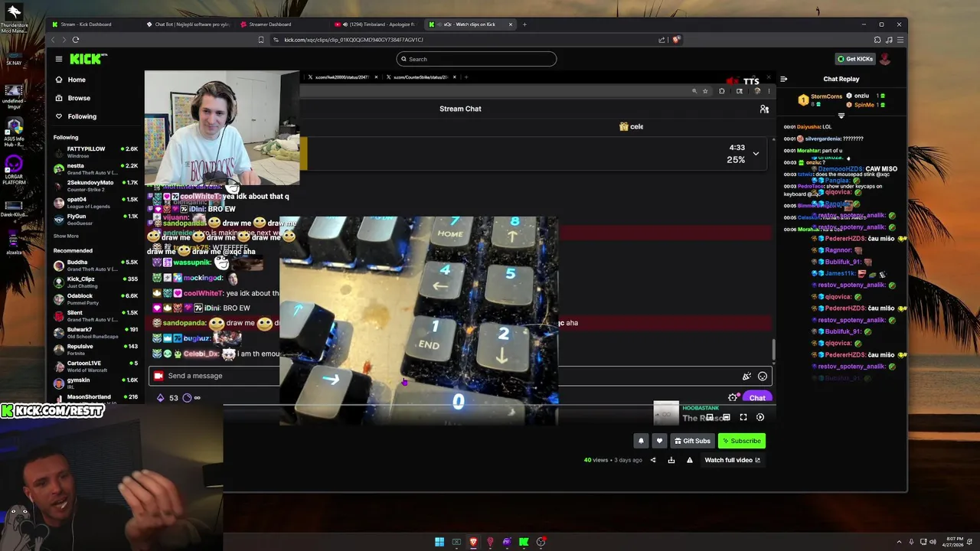This screenshot has width=980, height=551.
Task: Share page icon in address bar
Action: click(661, 40)
